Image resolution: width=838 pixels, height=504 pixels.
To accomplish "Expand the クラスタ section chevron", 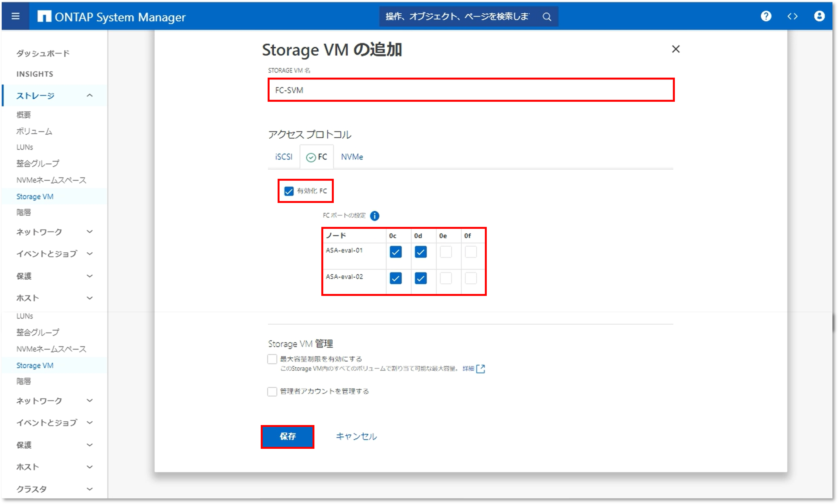I will coord(89,489).
